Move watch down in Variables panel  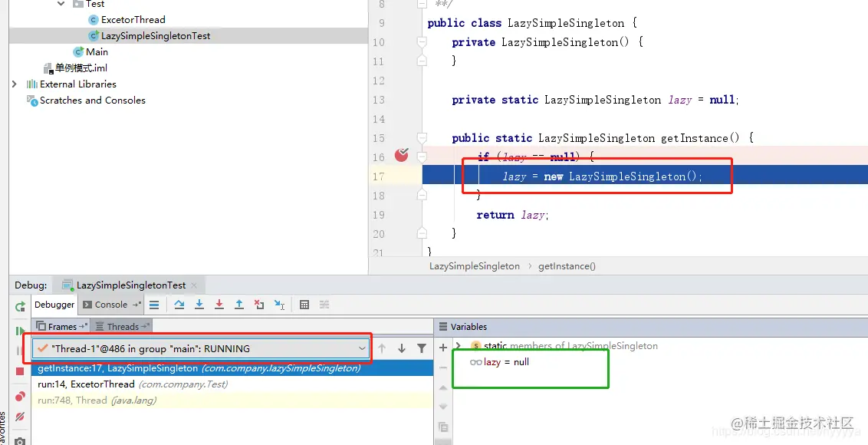tap(443, 407)
